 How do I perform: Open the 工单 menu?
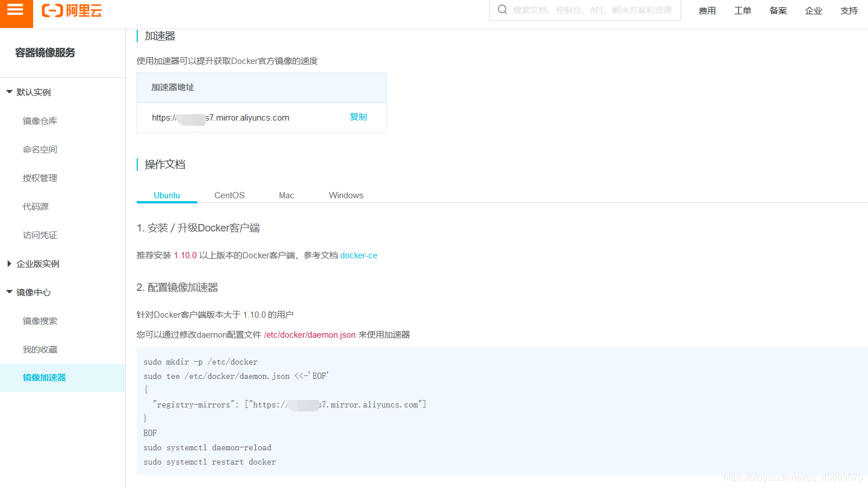743,11
